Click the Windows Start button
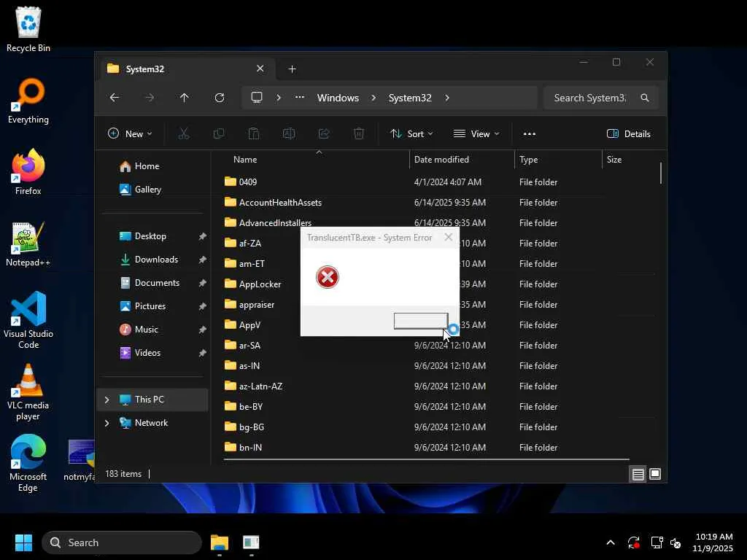This screenshot has height=560, width=747. (23, 542)
